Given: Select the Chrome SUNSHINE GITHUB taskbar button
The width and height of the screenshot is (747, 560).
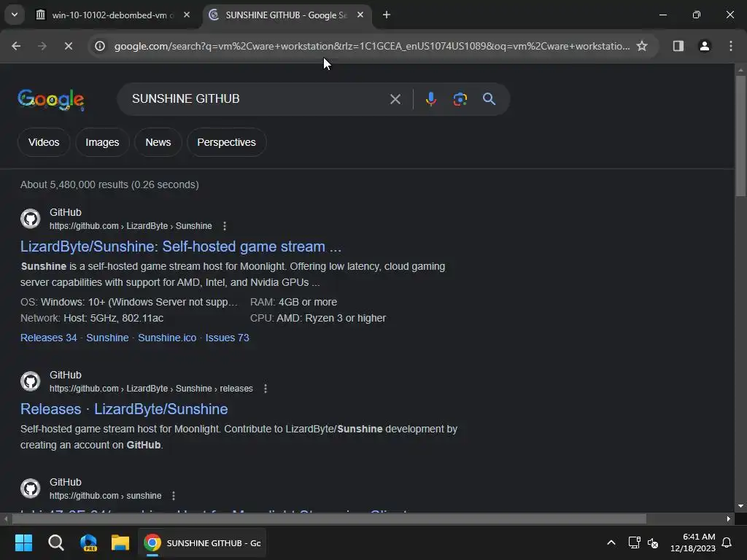Looking at the screenshot, I should pos(203,542).
